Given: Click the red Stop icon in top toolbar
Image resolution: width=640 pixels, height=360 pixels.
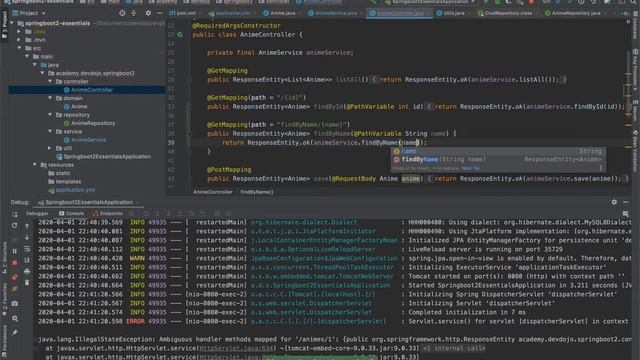Looking at the screenshot, I should pos(531,2).
